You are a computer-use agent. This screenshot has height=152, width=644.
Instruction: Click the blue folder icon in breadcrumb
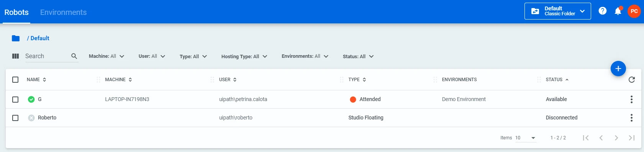16,38
